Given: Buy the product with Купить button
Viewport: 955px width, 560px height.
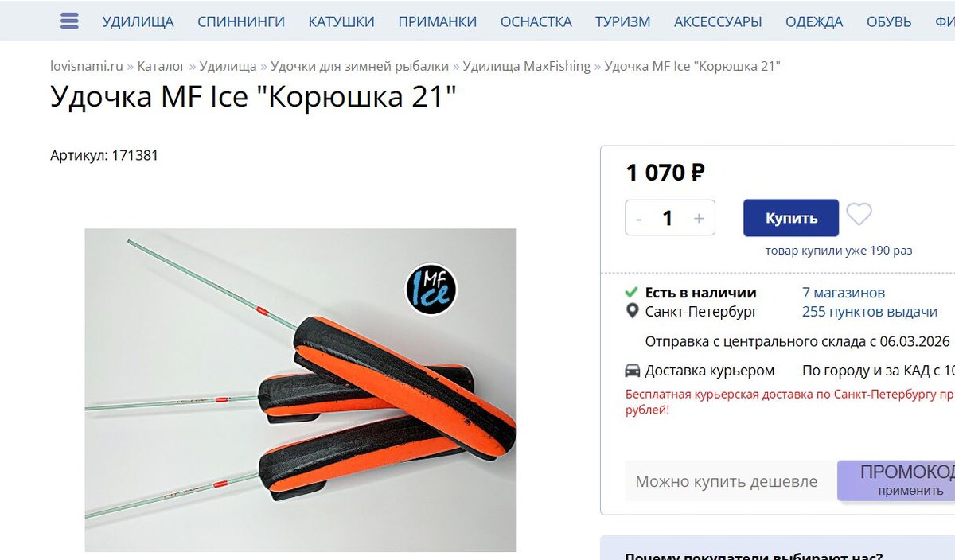Looking at the screenshot, I should [x=791, y=218].
